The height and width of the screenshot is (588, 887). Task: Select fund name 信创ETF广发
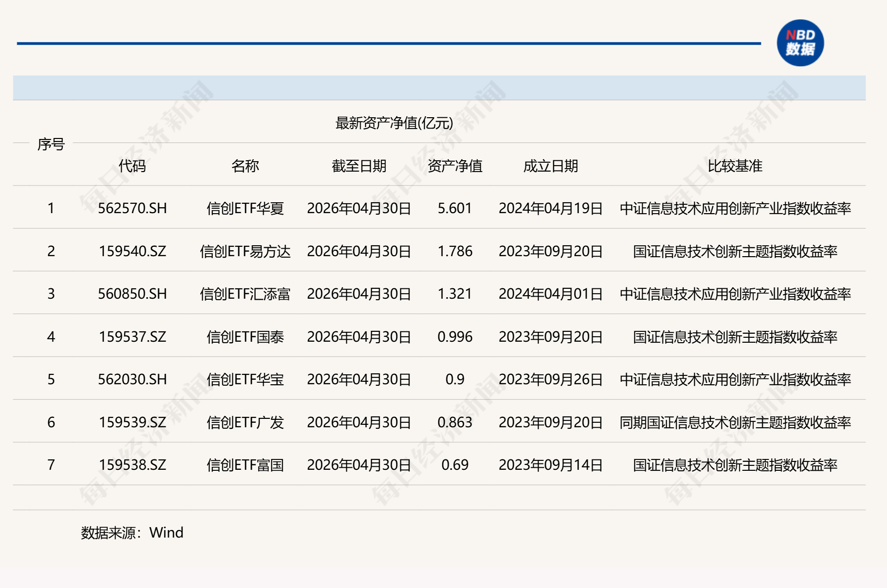(245, 422)
